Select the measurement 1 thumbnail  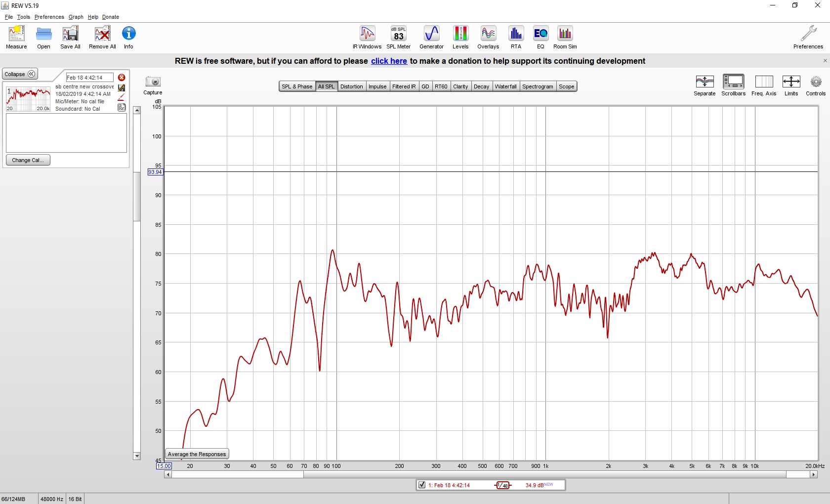pos(28,98)
